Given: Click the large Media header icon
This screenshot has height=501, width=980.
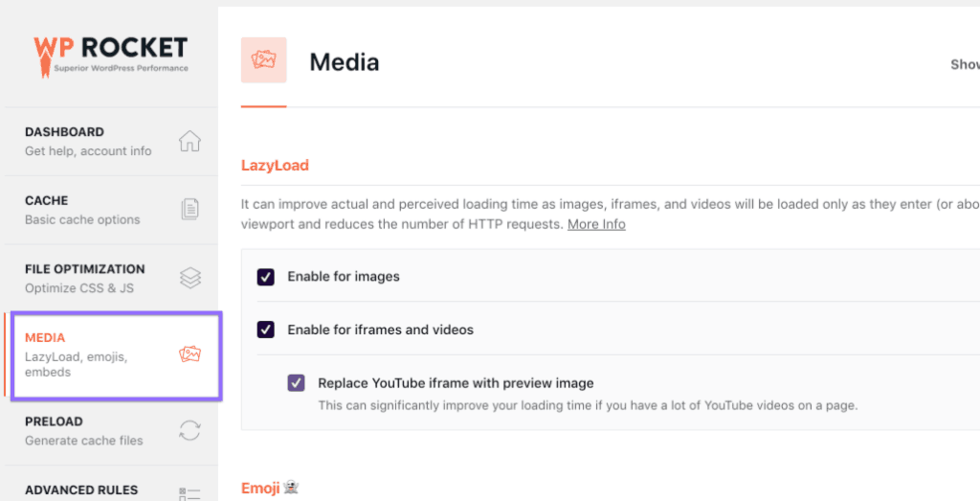Looking at the screenshot, I should (264, 59).
